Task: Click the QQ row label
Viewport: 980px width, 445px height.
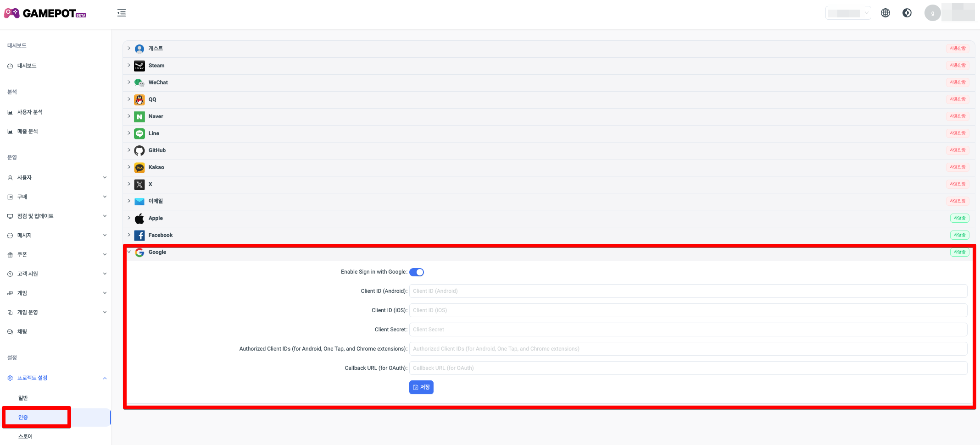Action: pos(152,99)
